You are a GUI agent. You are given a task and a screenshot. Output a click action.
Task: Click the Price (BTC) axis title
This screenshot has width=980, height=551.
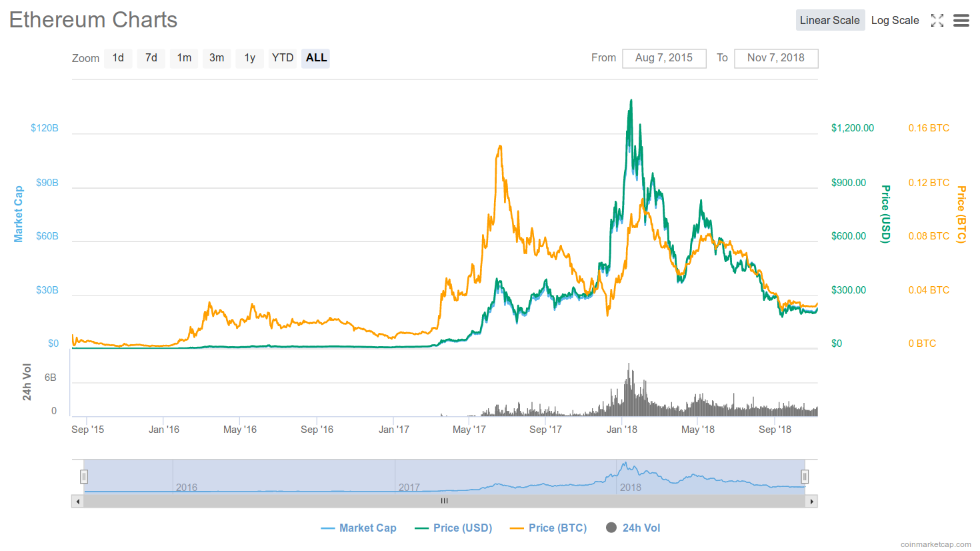click(961, 214)
